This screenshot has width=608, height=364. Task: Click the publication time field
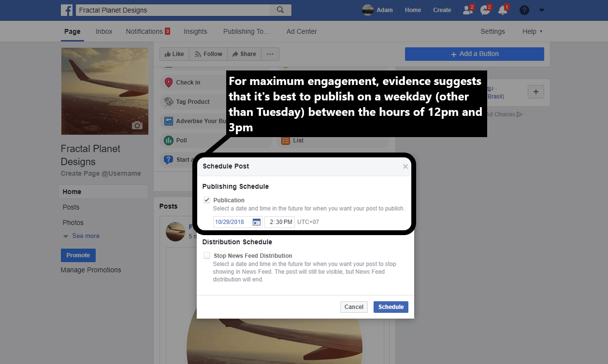[x=279, y=222]
